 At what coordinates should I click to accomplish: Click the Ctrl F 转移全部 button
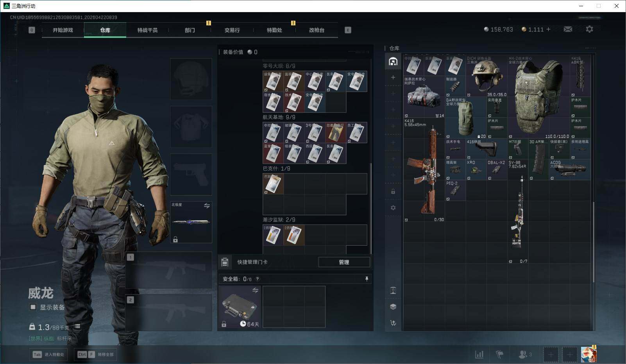coord(96,354)
